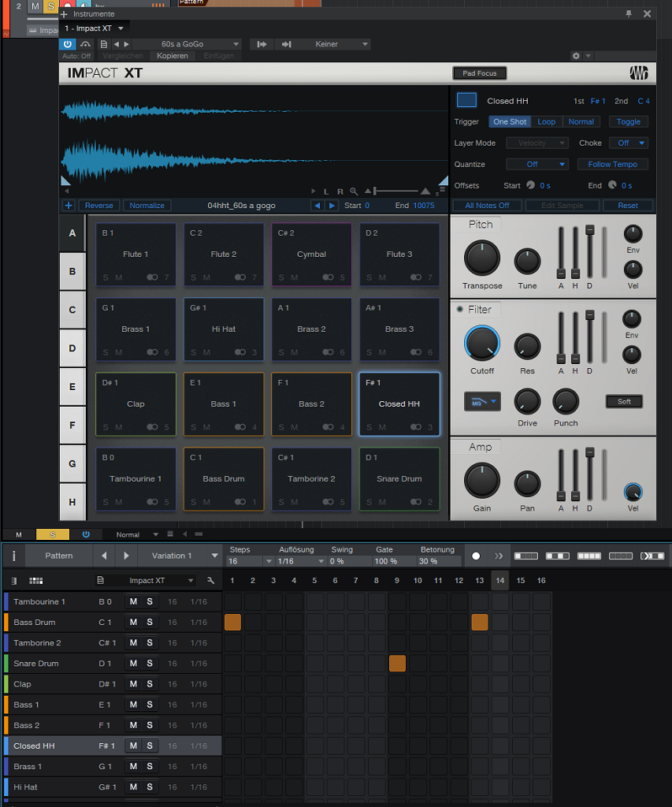Screen dimensions: 672x807
Task: Switch to pad bank D
Action: 72,348
